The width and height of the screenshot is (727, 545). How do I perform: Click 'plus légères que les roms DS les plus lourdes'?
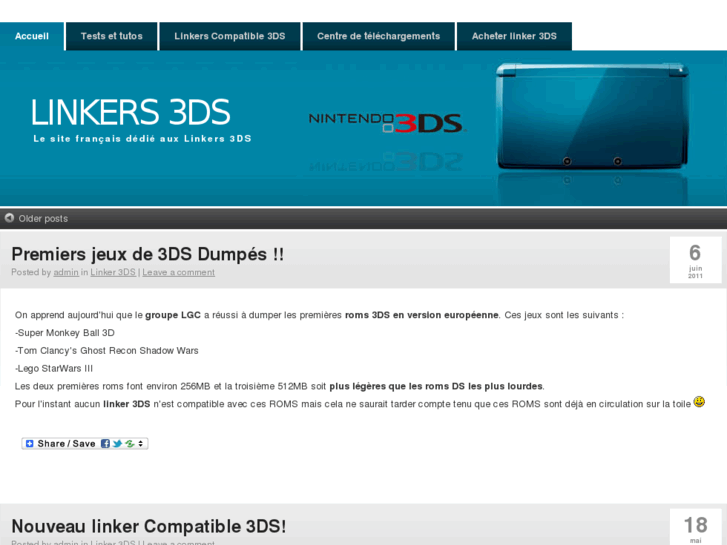(436, 386)
